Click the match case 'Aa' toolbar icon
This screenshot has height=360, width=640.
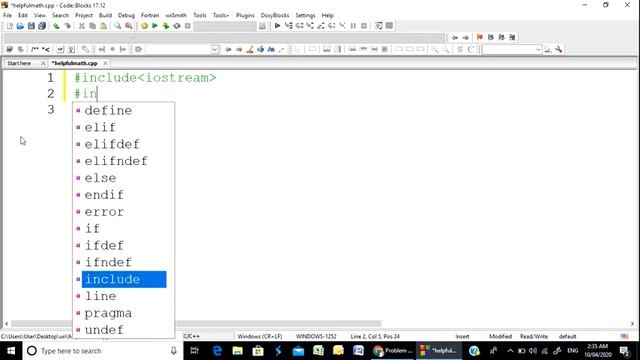271,49
